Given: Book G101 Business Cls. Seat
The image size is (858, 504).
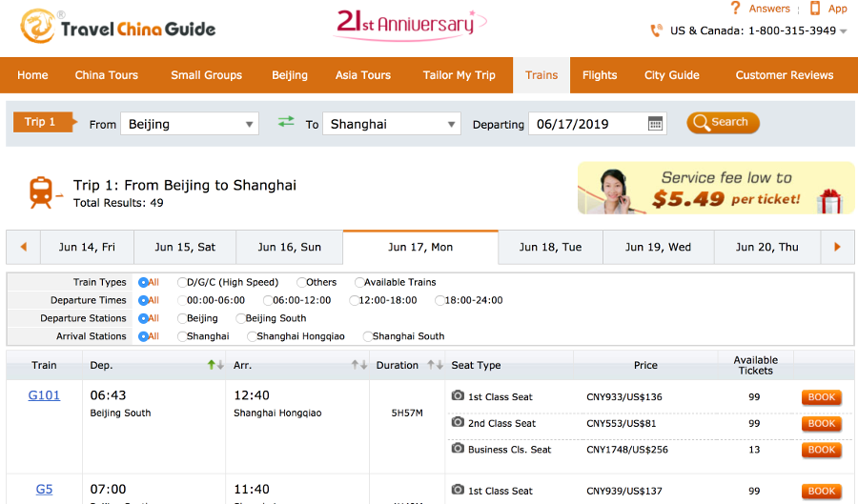Looking at the screenshot, I should [x=822, y=450].
